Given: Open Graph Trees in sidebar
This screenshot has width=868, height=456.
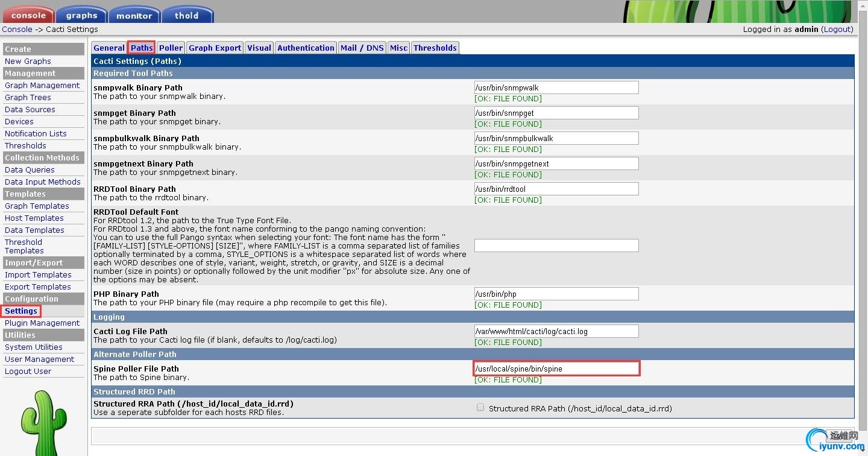Looking at the screenshot, I should click(28, 97).
